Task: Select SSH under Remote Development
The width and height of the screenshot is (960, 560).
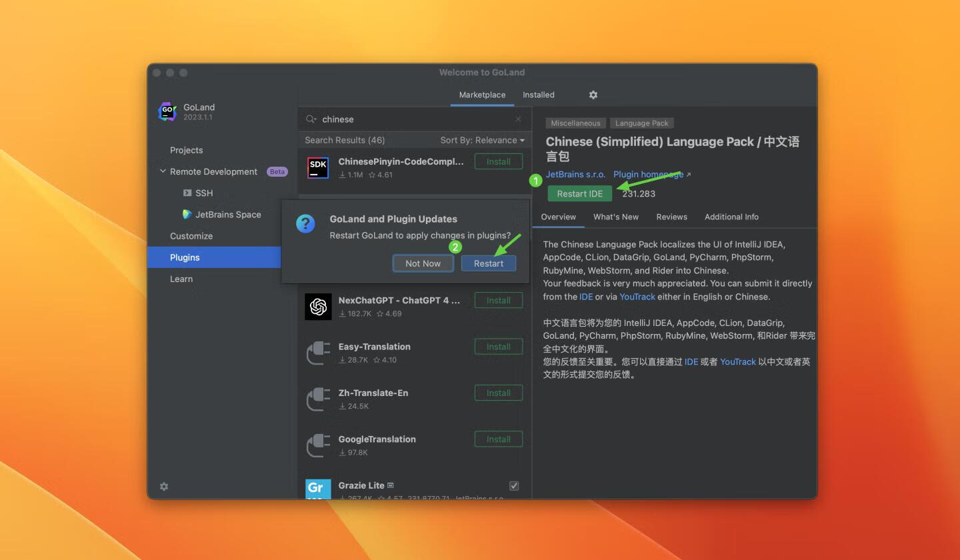Action: click(x=204, y=193)
